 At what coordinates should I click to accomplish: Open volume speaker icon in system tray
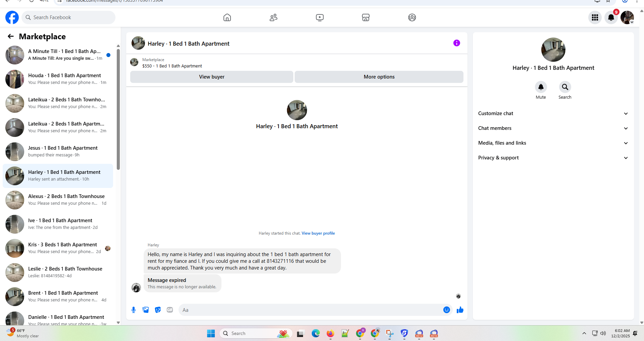coord(603,333)
